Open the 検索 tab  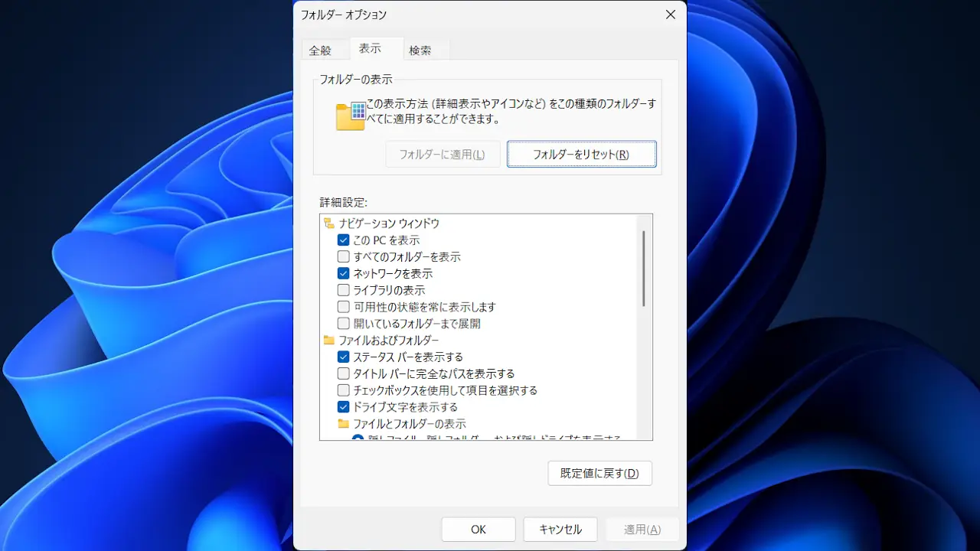[x=420, y=51]
